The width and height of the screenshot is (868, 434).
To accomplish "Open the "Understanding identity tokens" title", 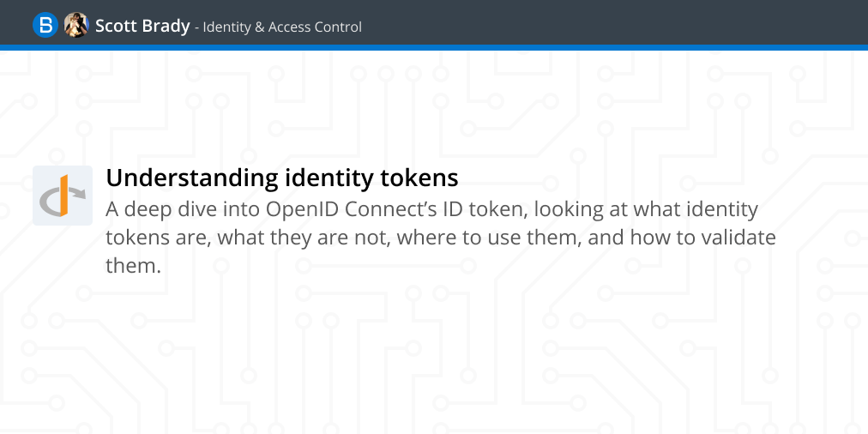I will 282,178.
